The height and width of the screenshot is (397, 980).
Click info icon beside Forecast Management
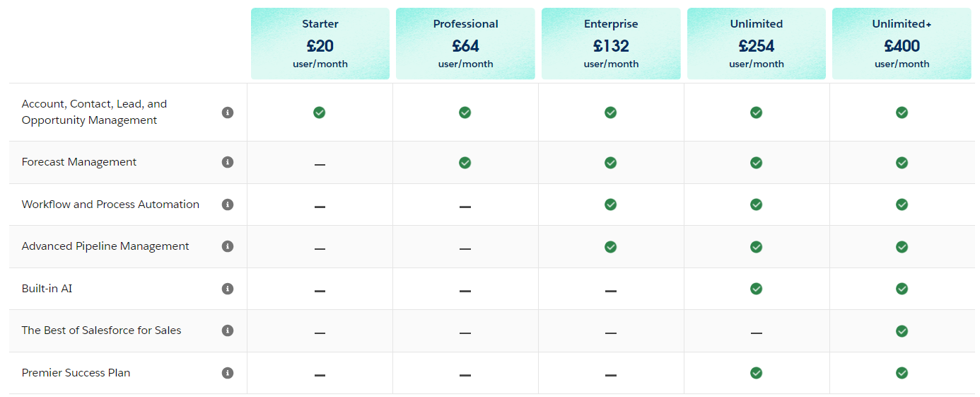(x=228, y=162)
